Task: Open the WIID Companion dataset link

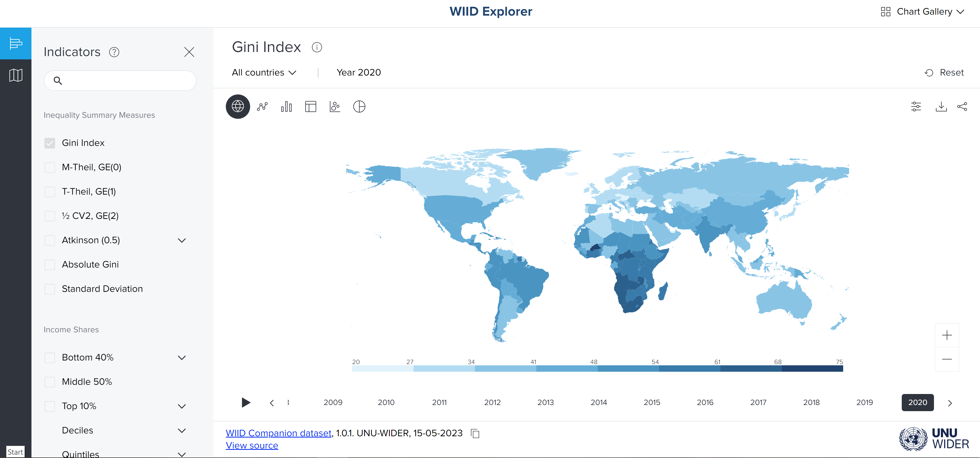Action: tap(278, 433)
